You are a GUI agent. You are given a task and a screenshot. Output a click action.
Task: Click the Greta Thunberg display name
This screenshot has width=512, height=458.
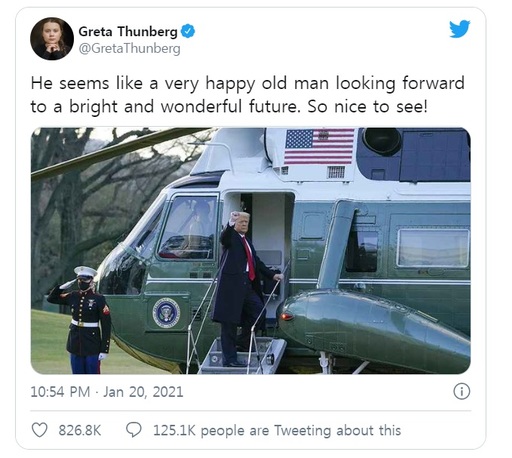tap(128, 32)
